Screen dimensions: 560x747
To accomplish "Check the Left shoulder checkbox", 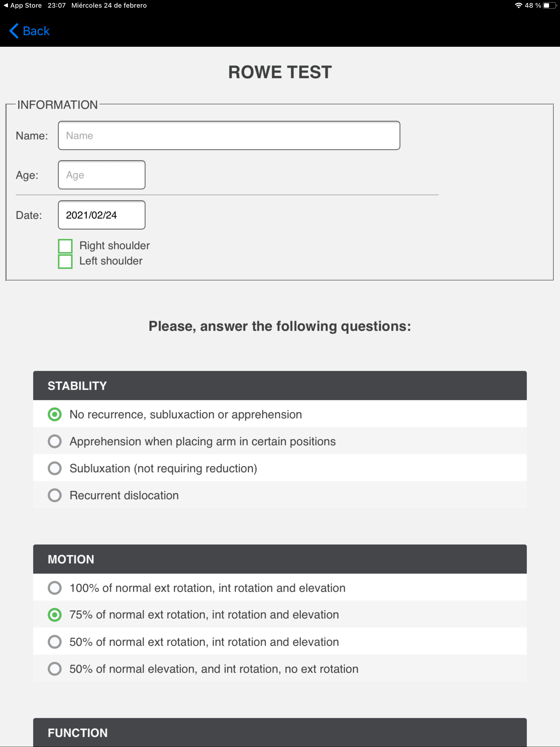I will pyautogui.click(x=65, y=260).
